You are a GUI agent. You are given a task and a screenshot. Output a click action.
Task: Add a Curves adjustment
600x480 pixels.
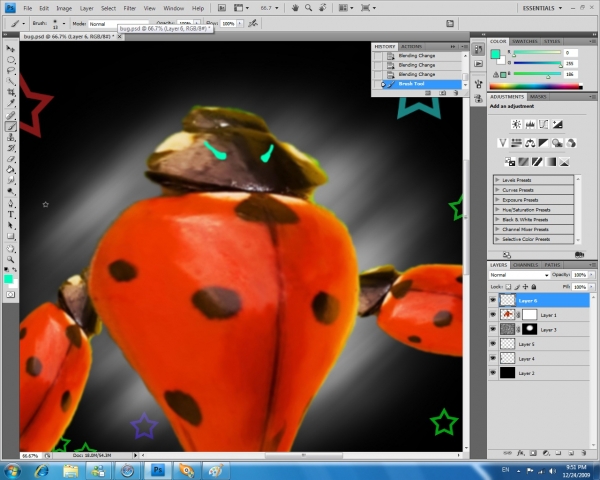click(543, 124)
